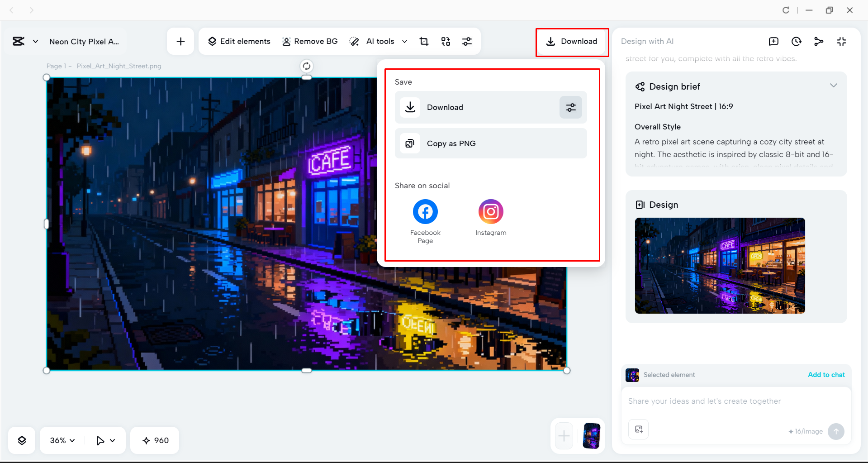Open the pointer tool dropdown
Screen dimensions: 868x463
coord(105,440)
